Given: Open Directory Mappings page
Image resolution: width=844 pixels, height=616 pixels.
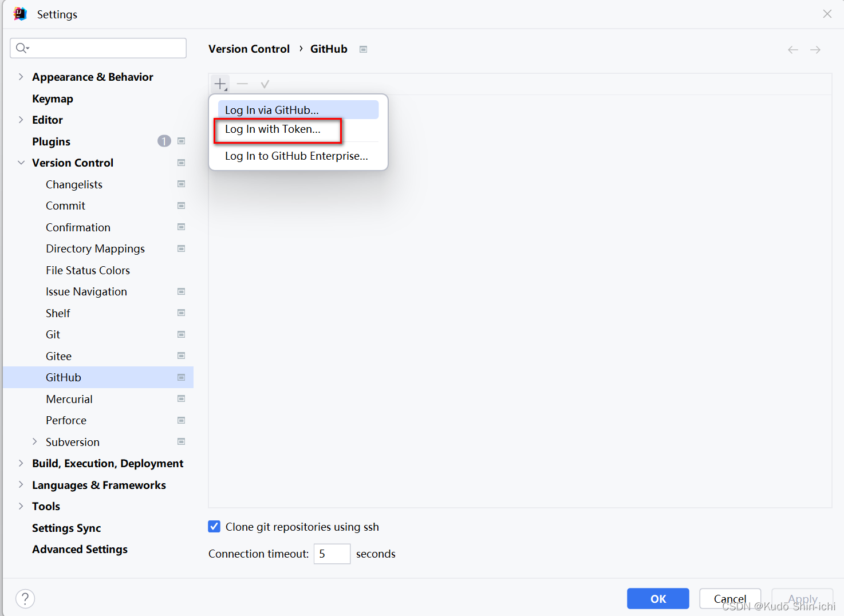Looking at the screenshot, I should click(96, 248).
